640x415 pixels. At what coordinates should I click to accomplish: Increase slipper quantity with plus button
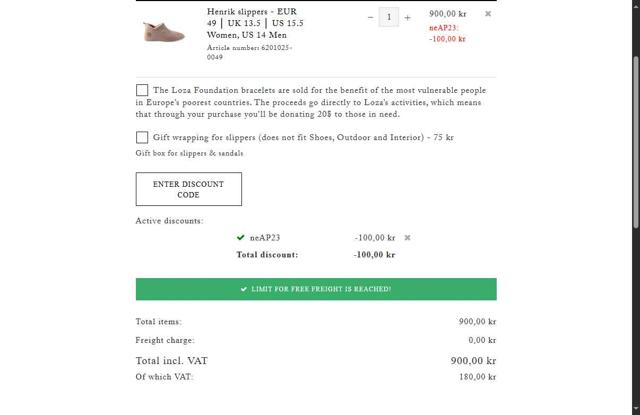click(407, 17)
